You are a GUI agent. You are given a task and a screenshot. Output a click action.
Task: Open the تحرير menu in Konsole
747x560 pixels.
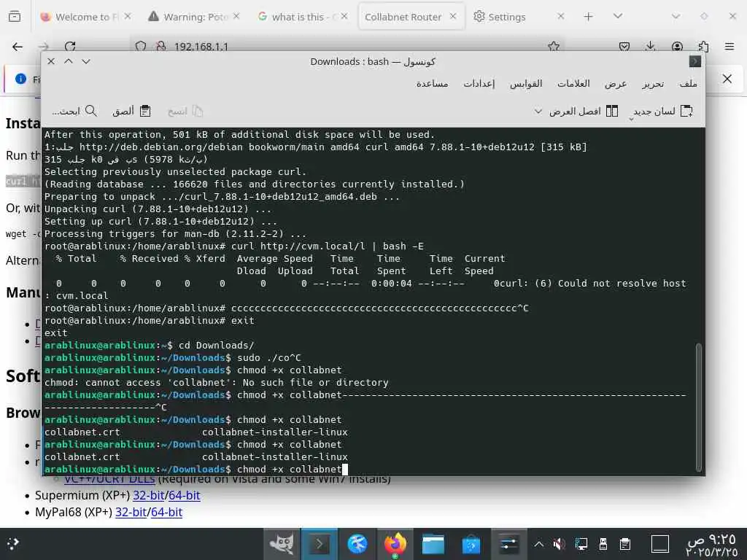click(x=653, y=84)
